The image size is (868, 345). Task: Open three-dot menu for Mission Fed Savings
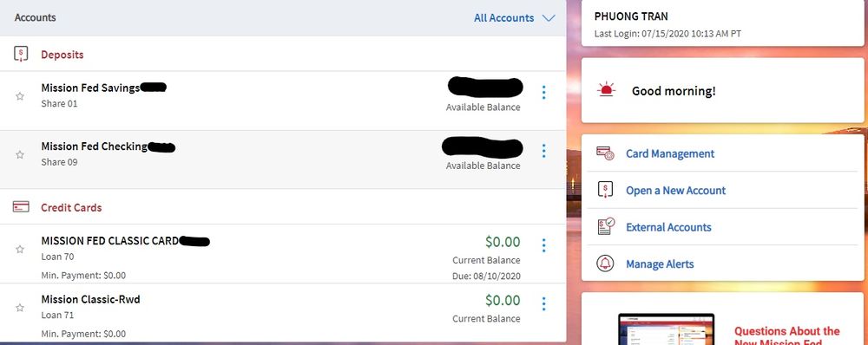click(x=543, y=93)
